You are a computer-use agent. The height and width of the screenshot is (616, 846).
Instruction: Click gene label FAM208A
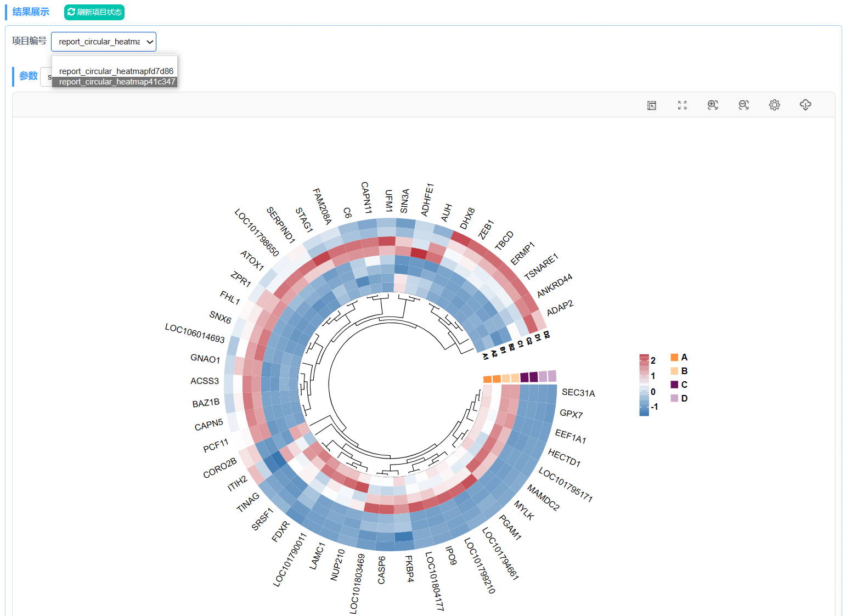click(322, 206)
